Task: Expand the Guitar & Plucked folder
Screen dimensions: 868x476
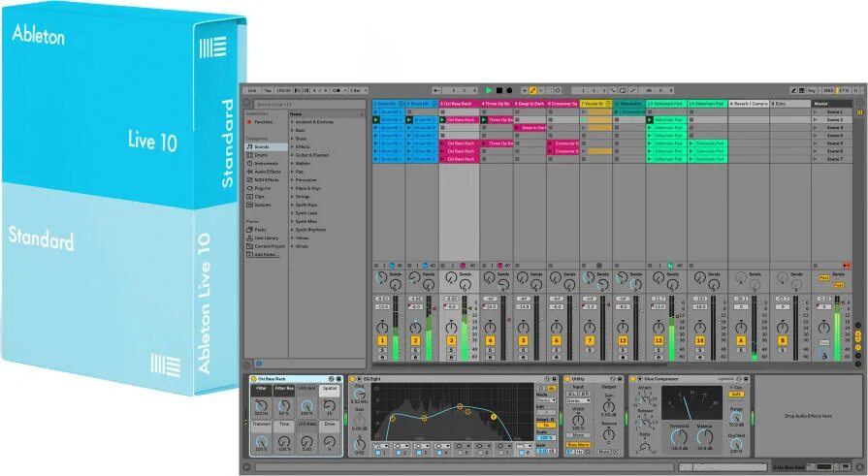Action: [x=292, y=155]
